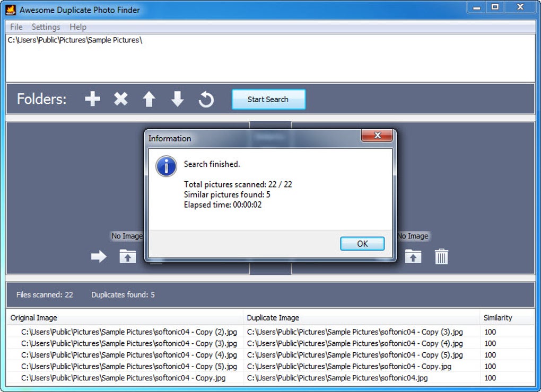Click duplicate cell softonic04.jpg
The width and height of the screenshot is (541, 392).
337,378
